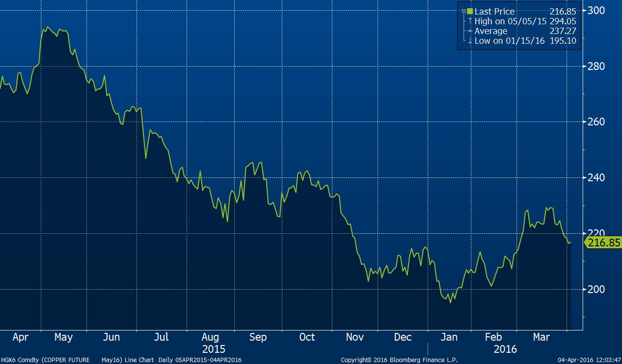
Task: Click the '04-Apr-2016 12:03:47' timestamp
Action: 589,360
